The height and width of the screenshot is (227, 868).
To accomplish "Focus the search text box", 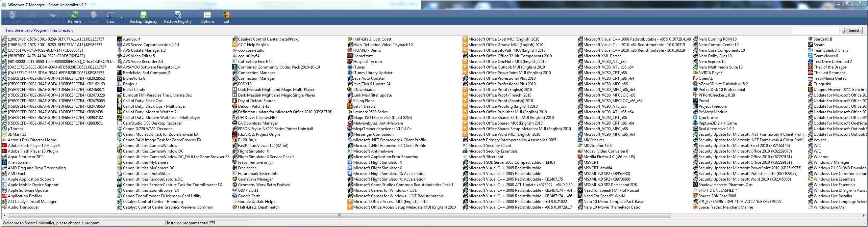I will [815, 30].
